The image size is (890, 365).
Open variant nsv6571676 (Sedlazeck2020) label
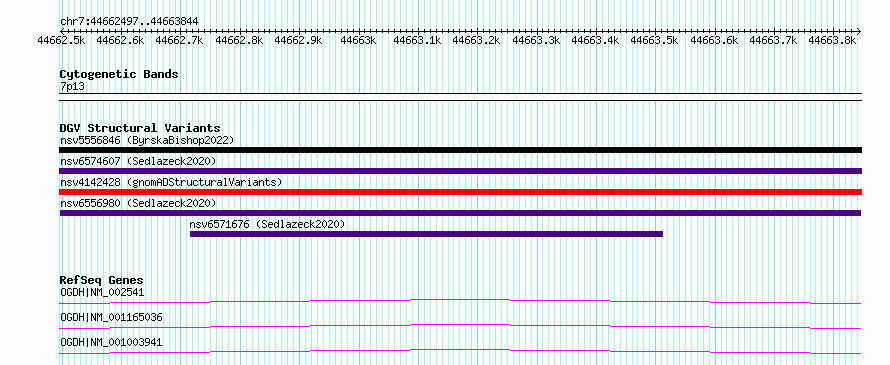click(x=267, y=224)
